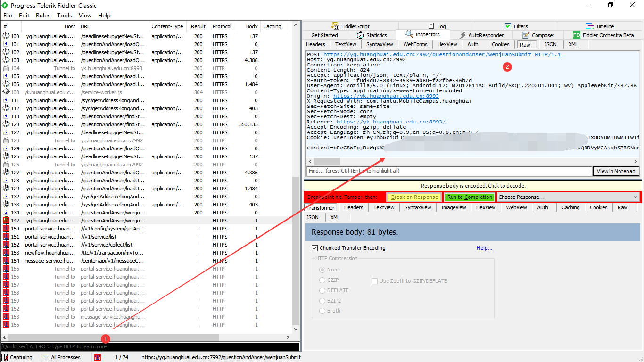The width and height of the screenshot is (644, 362).
Task: Click the green FO Orchestra icon
Action: (577, 35)
